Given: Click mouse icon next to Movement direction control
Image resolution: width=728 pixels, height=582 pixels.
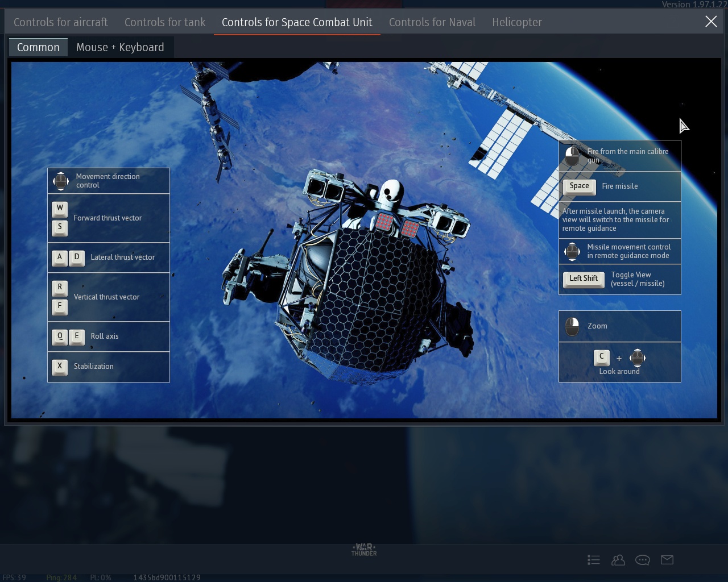Looking at the screenshot, I should (x=60, y=181).
